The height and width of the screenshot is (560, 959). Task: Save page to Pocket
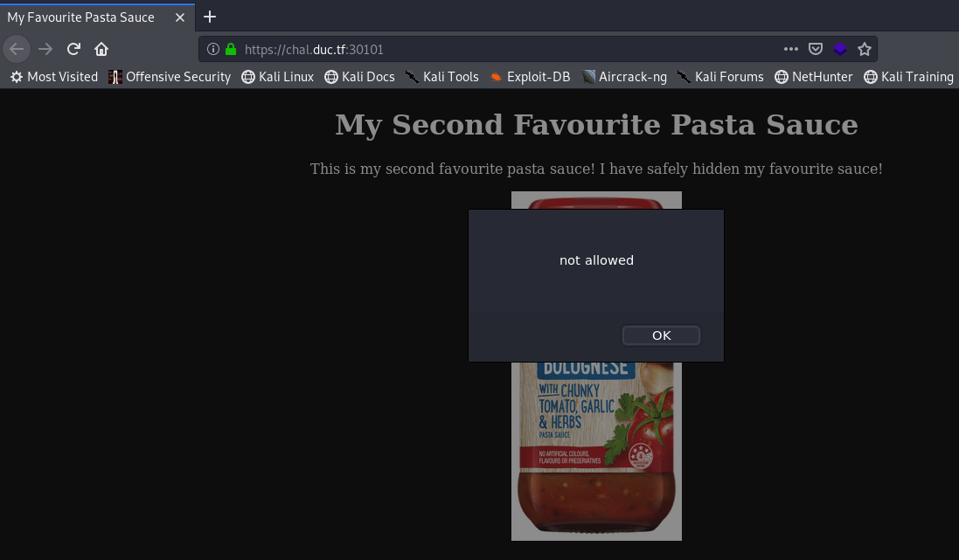[x=816, y=49]
